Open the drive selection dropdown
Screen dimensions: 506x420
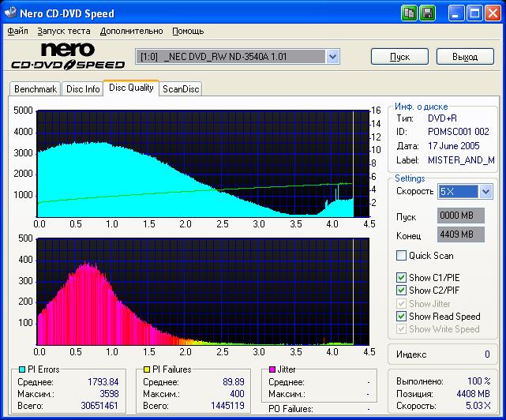point(332,56)
